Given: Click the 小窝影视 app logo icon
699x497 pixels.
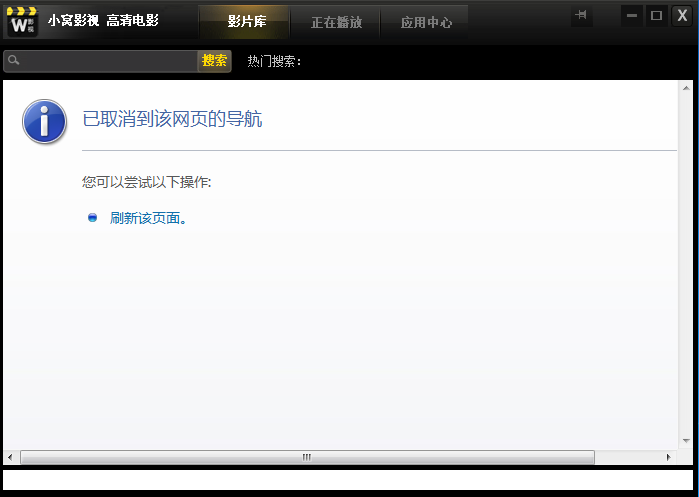Looking at the screenshot, I should 22,20.
